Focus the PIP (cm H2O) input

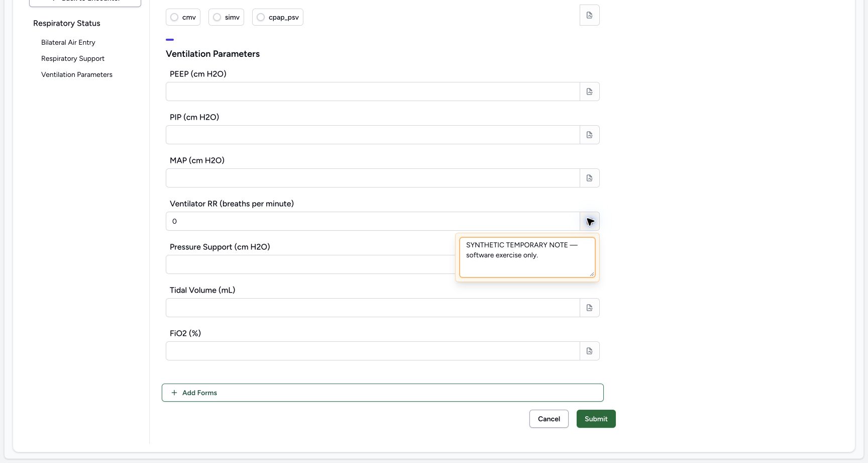(373, 135)
